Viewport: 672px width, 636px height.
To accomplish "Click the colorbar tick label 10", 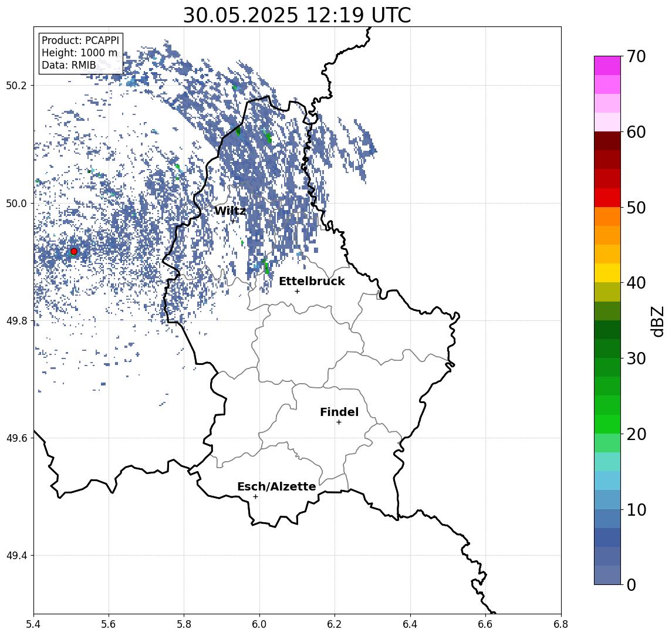I will pos(636,510).
